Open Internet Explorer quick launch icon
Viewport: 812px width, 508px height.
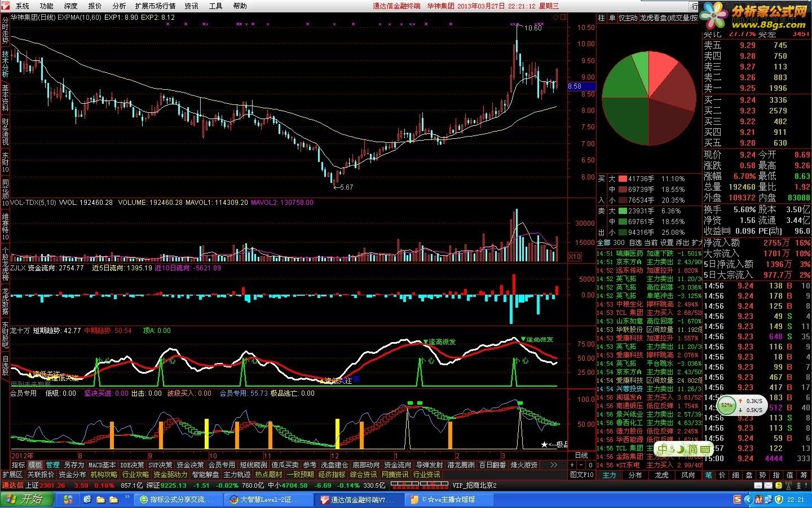pos(87,499)
